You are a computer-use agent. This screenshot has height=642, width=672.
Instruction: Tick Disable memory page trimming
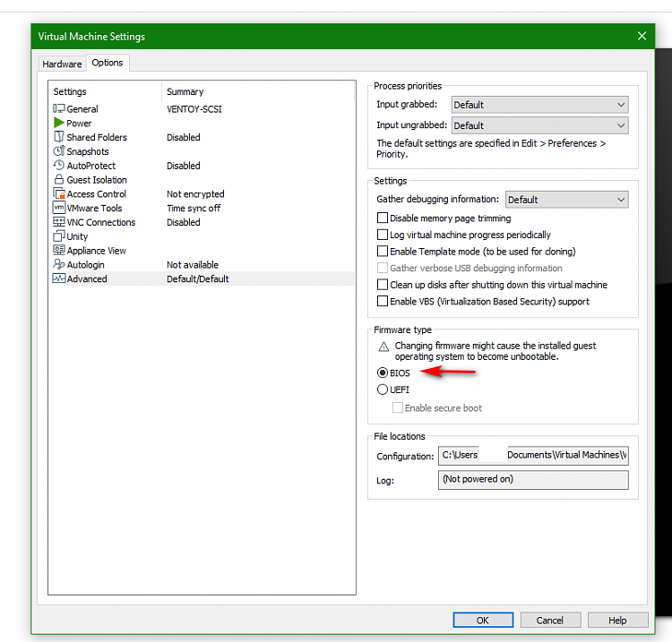coord(383,218)
